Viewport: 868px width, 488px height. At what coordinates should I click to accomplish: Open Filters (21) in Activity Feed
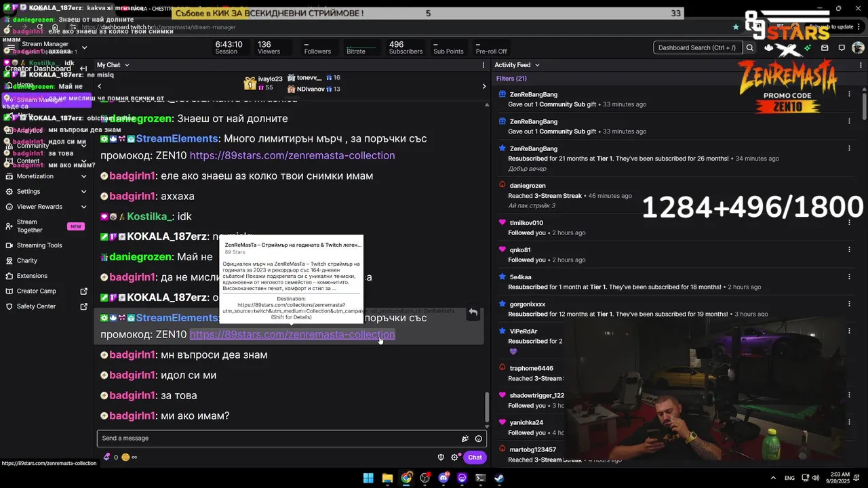pos(511,79)
